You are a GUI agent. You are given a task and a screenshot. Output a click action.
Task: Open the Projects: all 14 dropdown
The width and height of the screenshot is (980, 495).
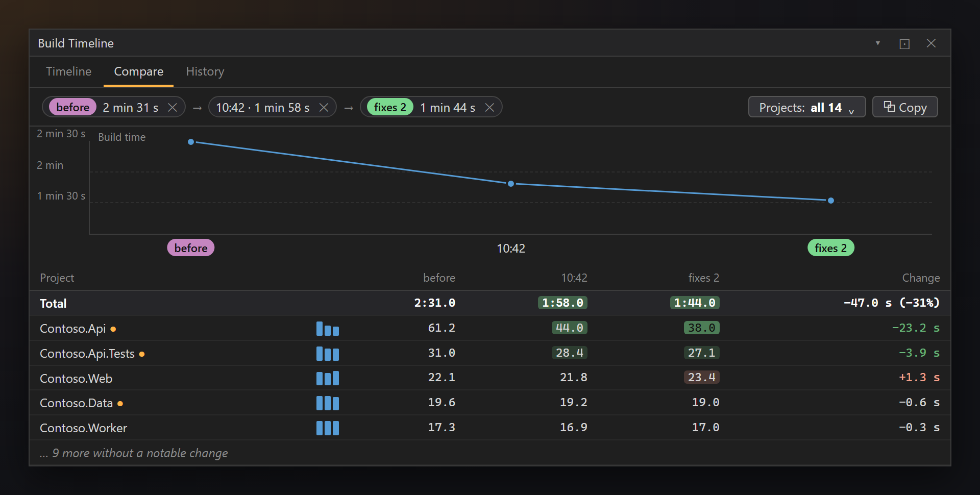coord(806,107)
